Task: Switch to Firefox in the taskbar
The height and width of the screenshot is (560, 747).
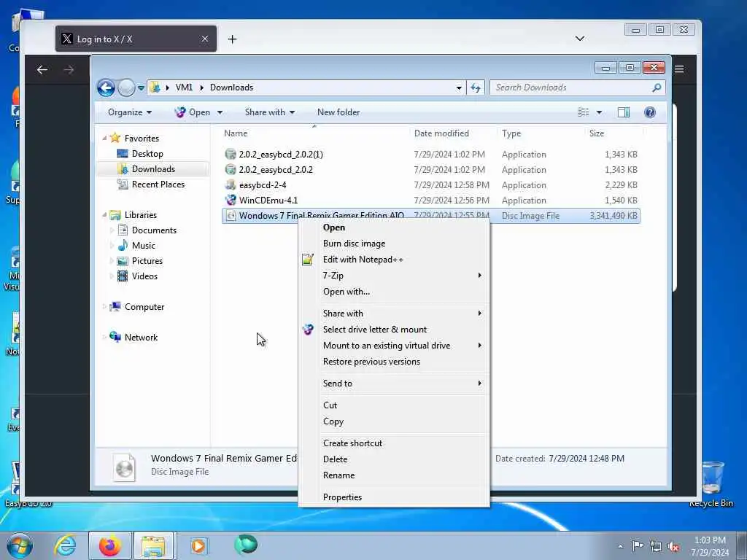Action: [x=109, y=545]
